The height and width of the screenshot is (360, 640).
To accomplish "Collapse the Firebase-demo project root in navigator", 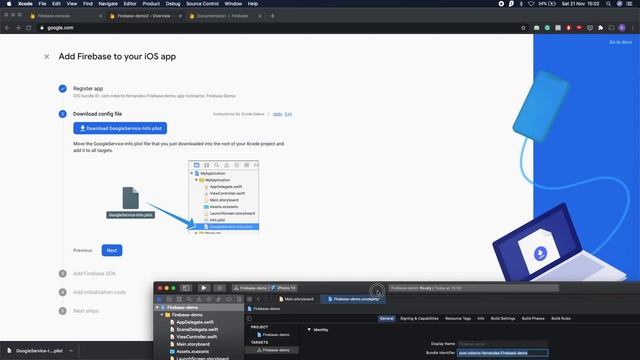I will (x=157, y=307).
